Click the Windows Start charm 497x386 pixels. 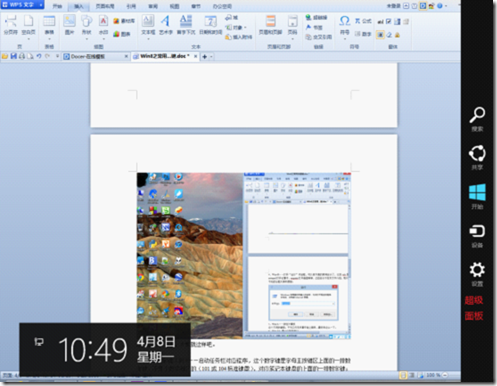click(x=477, y=196)
